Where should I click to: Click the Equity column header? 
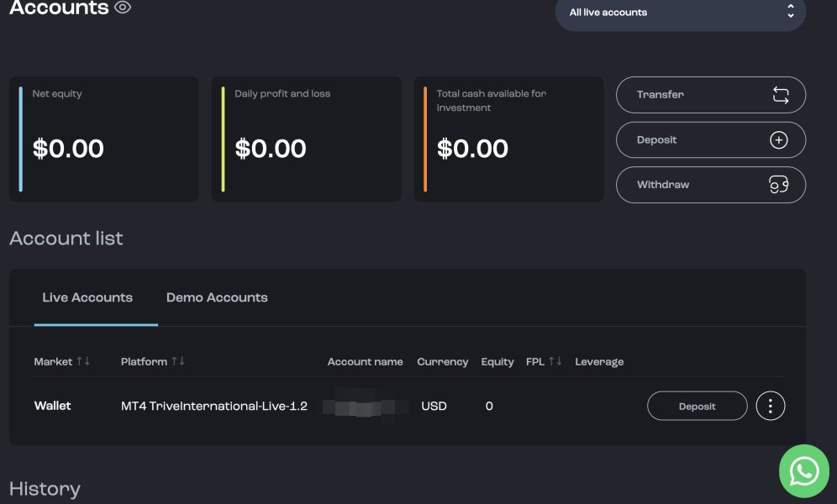(x=497, y=362)
